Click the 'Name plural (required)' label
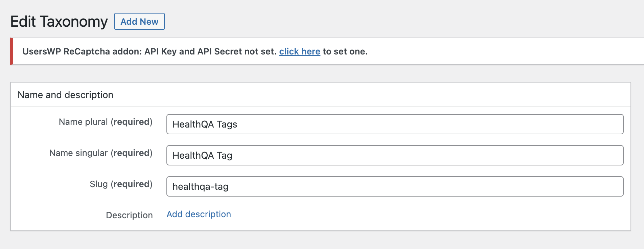The height and width of the screenshot is (249, 644). point(106,122)
